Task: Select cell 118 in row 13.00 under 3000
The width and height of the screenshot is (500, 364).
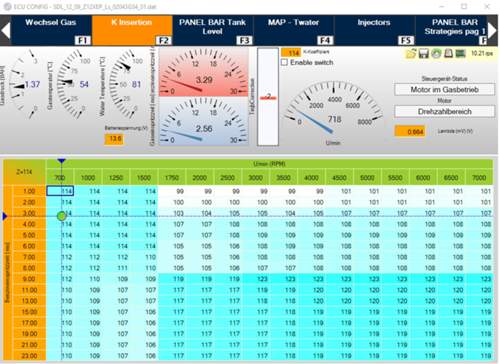Action: tap(255, 301)
